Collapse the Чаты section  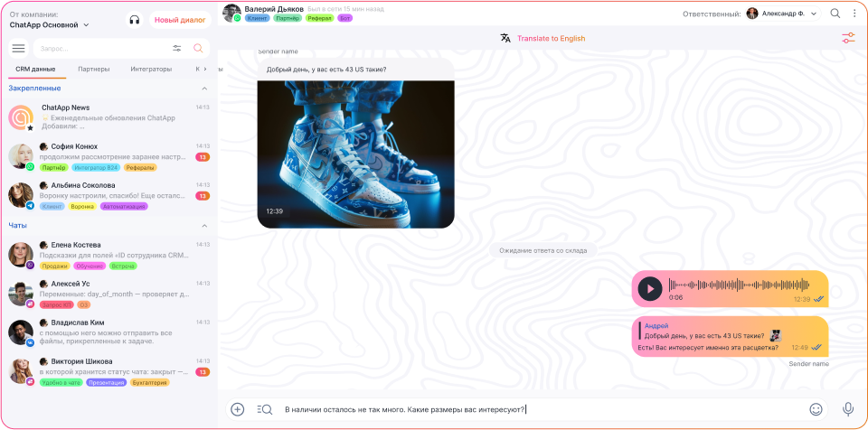click(204, 226)
